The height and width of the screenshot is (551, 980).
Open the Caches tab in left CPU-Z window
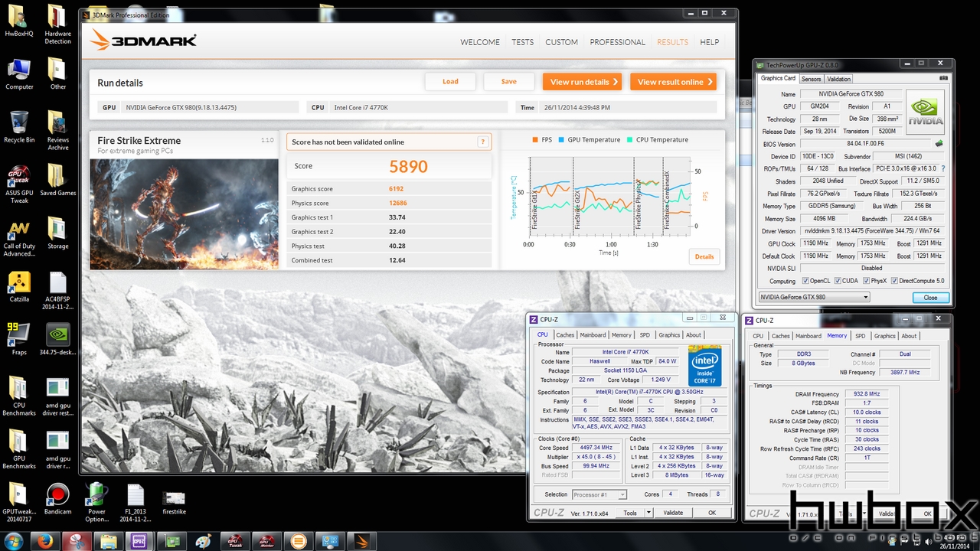coord(565,335)
